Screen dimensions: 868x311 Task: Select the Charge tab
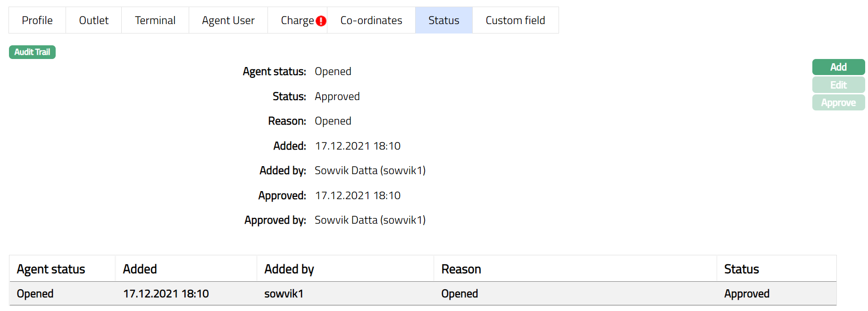(x=297, y=20)
